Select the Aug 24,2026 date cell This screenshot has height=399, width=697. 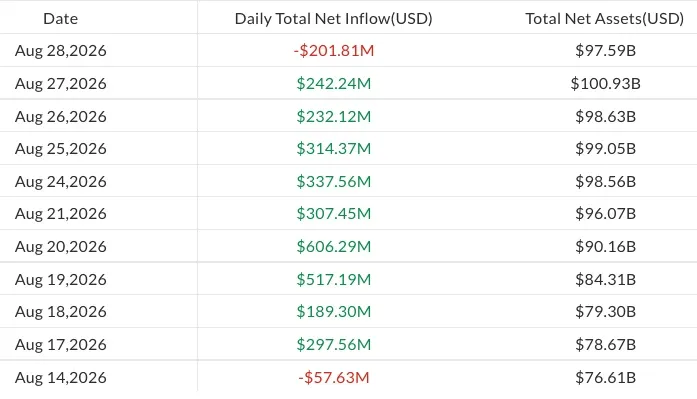pos(60,181)
